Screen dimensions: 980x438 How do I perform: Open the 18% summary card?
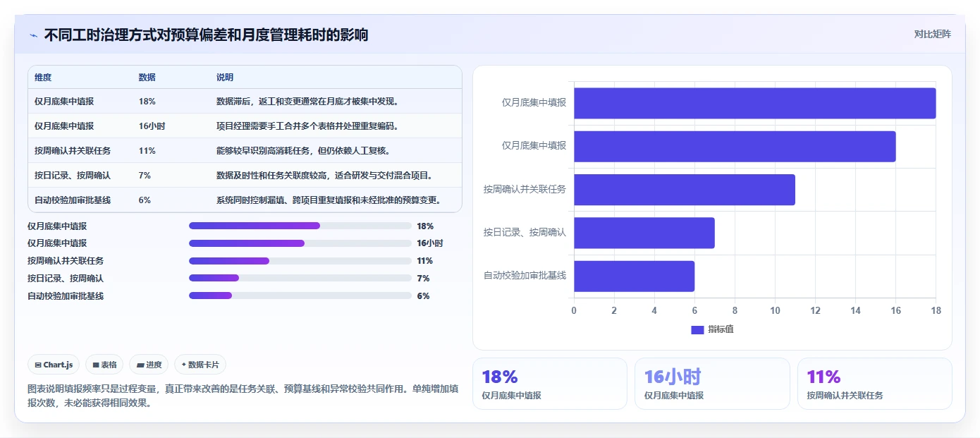pyautogui.click(x=549, y=384)
